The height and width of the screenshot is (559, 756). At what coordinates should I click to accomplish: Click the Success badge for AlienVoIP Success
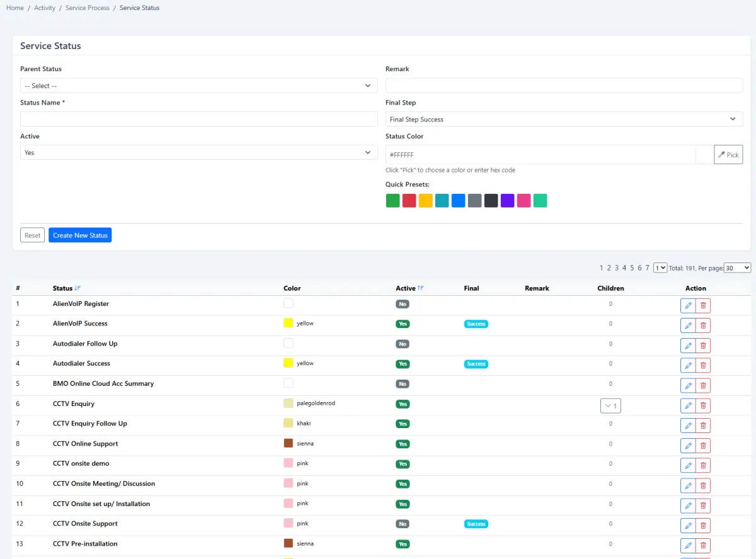pyautogui.click(x=476, y=324)
